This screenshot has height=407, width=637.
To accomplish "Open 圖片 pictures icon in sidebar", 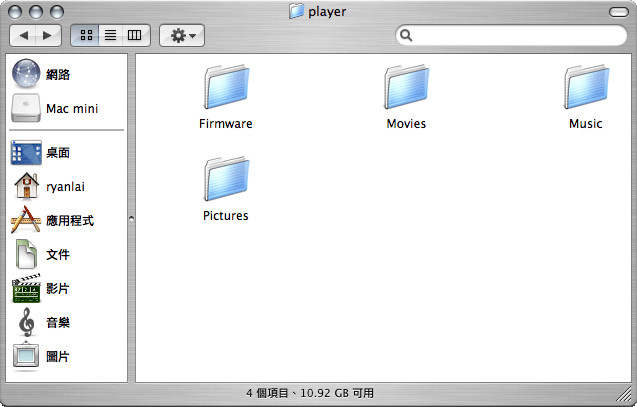I will (x=26, y=356).
